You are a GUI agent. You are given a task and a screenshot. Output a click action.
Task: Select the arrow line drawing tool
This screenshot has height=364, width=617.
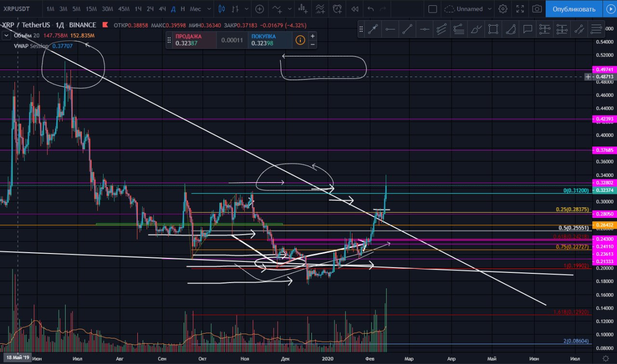click(373, 29)
